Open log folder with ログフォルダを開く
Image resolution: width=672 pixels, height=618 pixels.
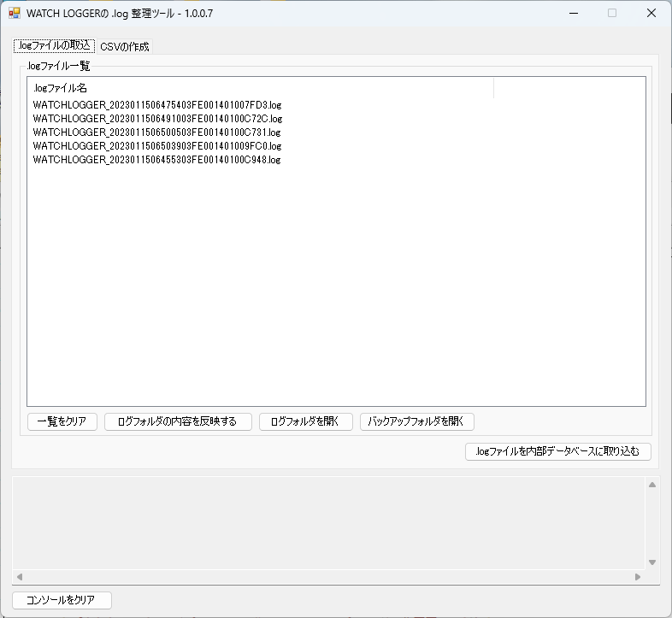click(305, 421)
